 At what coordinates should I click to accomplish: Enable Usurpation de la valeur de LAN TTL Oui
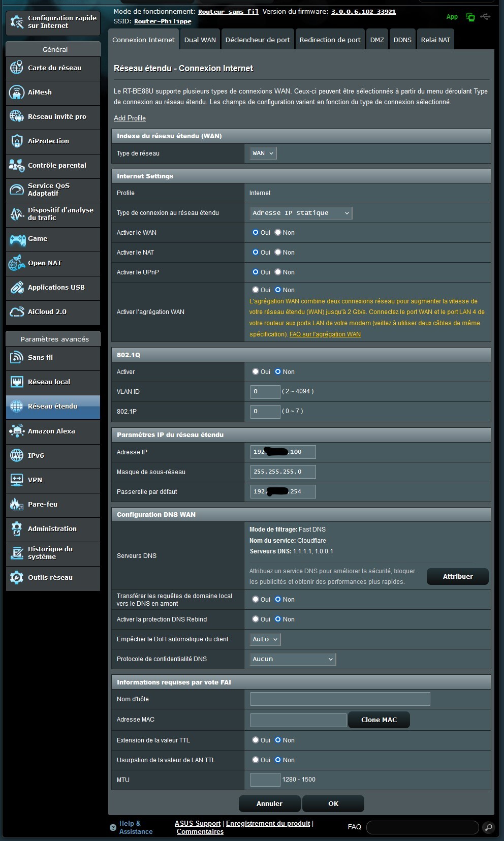pos(256,760)
